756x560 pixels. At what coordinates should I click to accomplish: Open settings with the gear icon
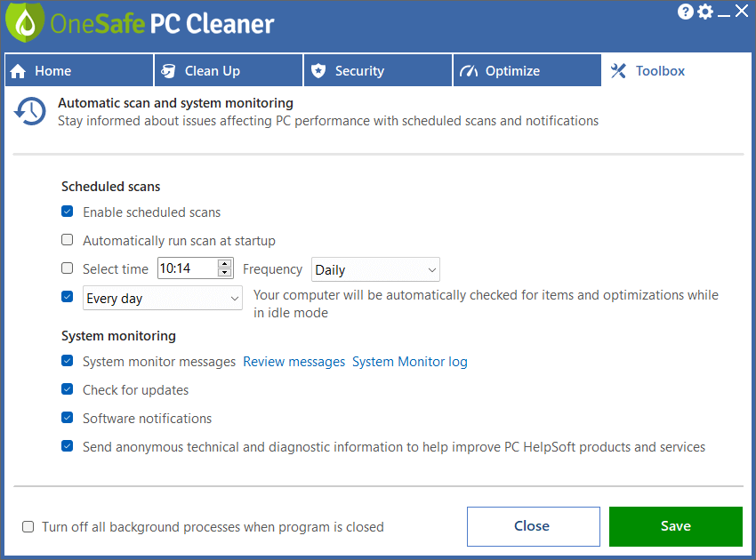705,11
